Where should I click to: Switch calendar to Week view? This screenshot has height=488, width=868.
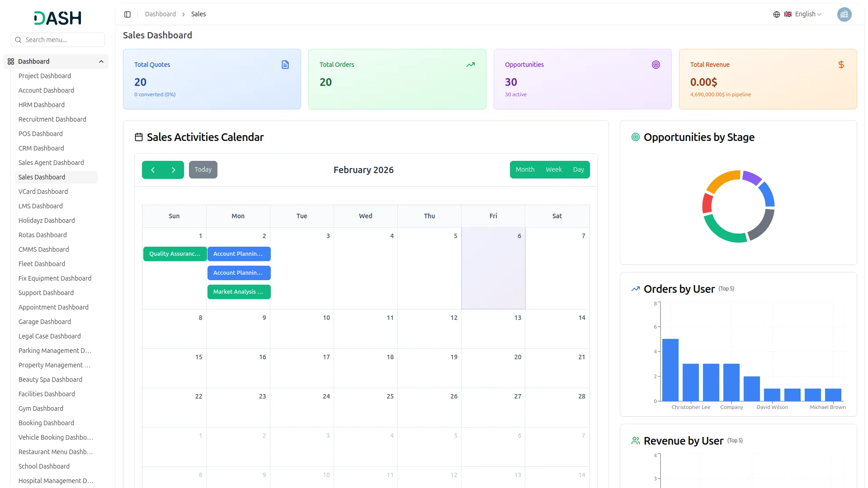pos(553,169)
